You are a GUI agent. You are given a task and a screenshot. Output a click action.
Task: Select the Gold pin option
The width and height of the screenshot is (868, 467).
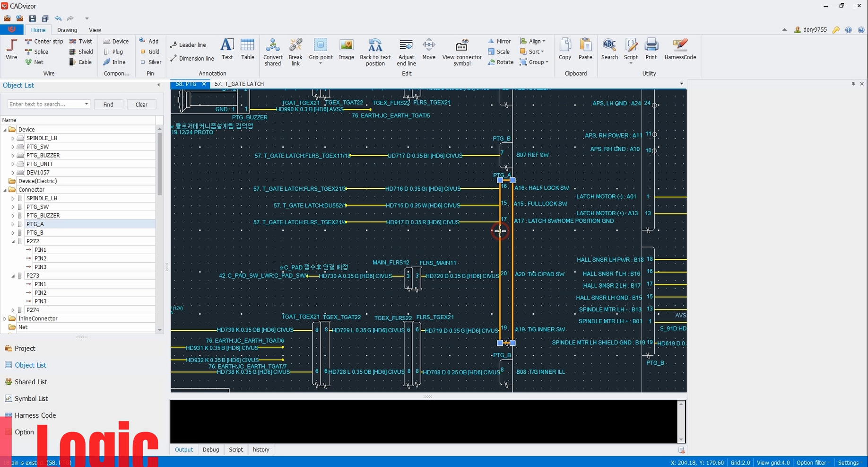150,52
